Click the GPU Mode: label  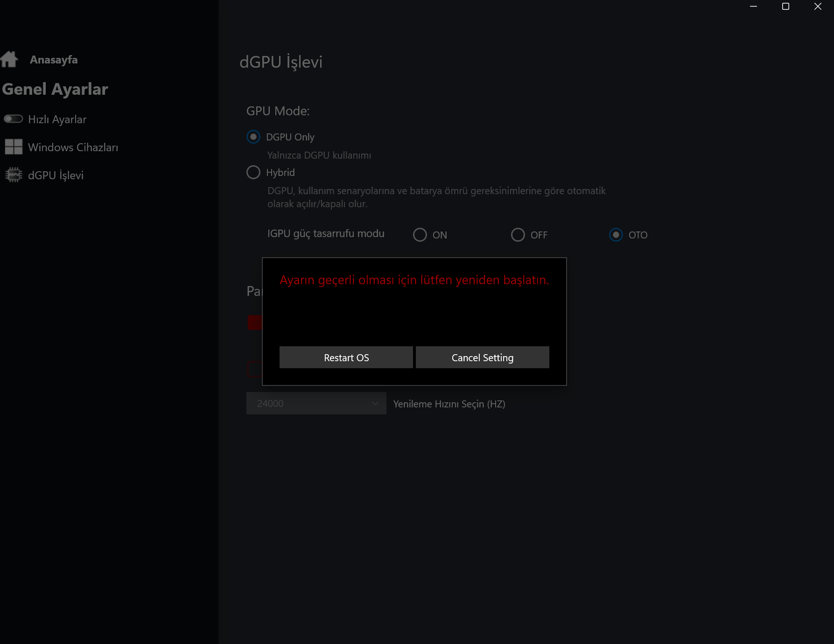278,111
